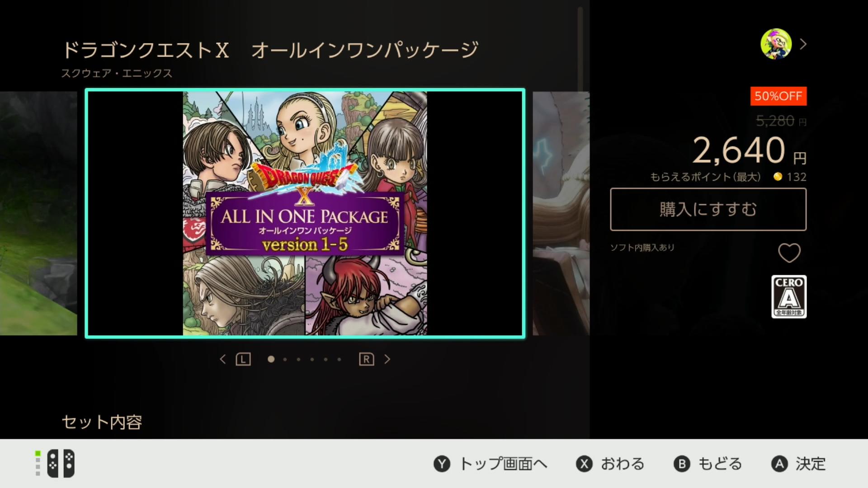
Task: View the CERO A rating badge
Action: click(x=789, y=296)
